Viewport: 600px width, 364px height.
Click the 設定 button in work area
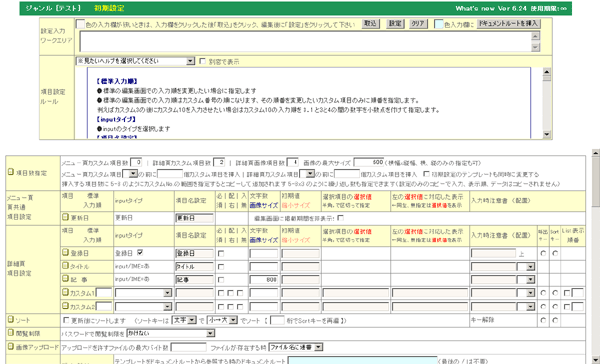click(x=395, y=24)
